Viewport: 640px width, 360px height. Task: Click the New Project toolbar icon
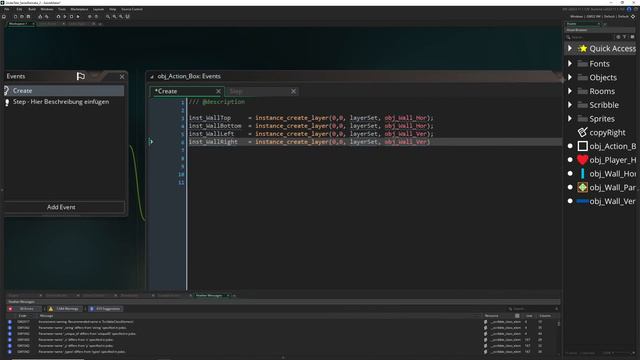(x=15, y=16)
